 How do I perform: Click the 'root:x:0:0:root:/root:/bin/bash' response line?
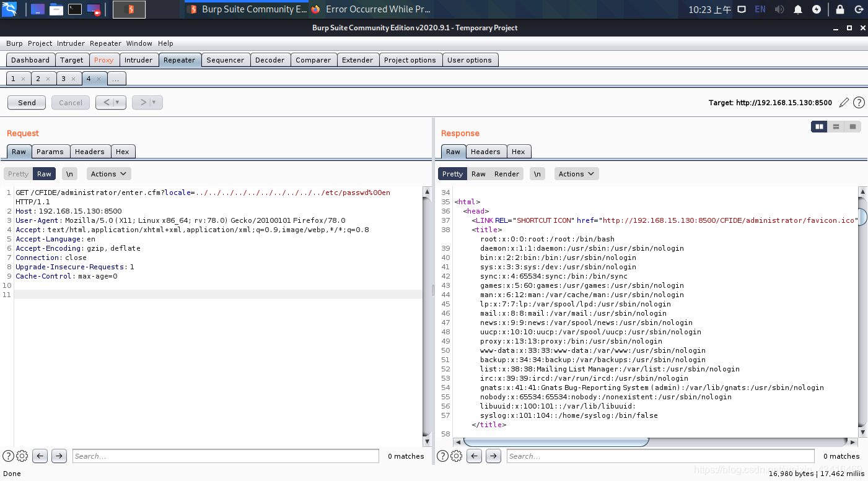(547, 239)
